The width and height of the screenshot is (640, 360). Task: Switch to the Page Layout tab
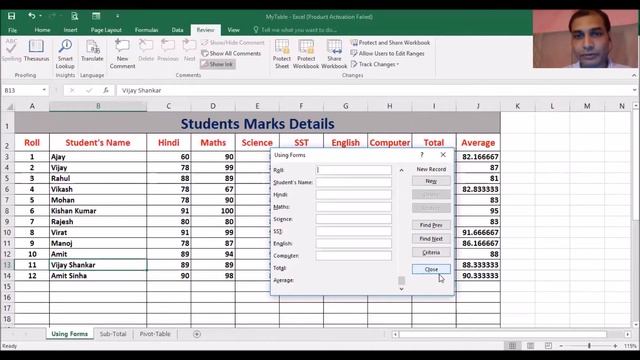(x=106, y=30)
